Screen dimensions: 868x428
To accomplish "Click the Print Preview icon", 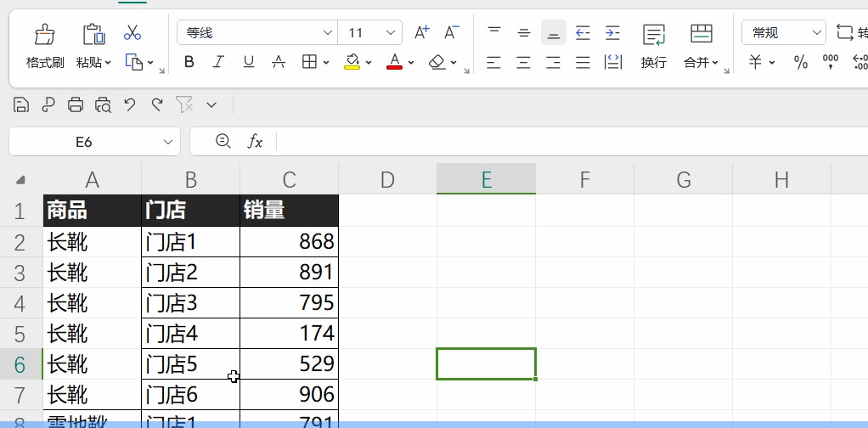I will tap(103, 104).
